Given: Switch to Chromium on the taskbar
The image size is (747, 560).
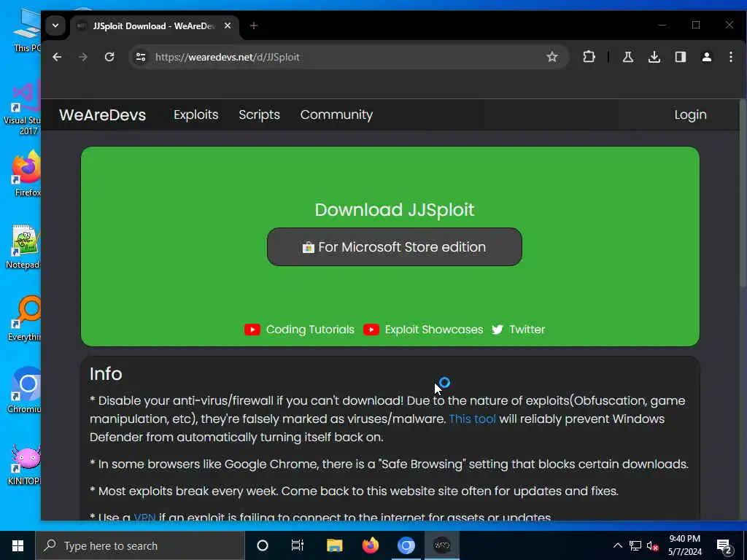Looking at the screenshot, I should click(406, 545).
